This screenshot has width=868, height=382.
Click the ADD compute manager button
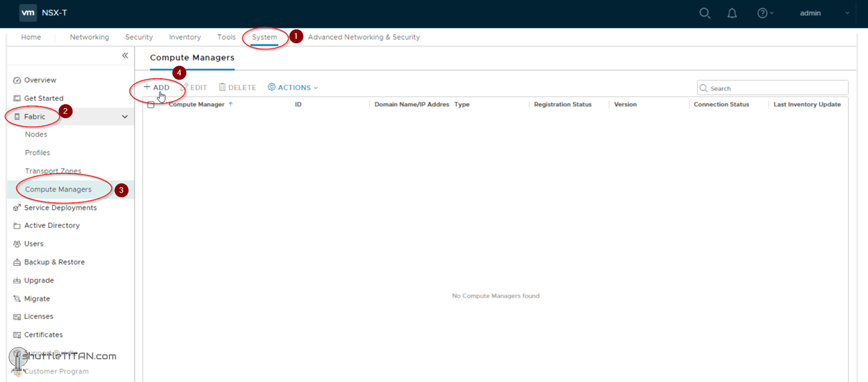(156, 88)
